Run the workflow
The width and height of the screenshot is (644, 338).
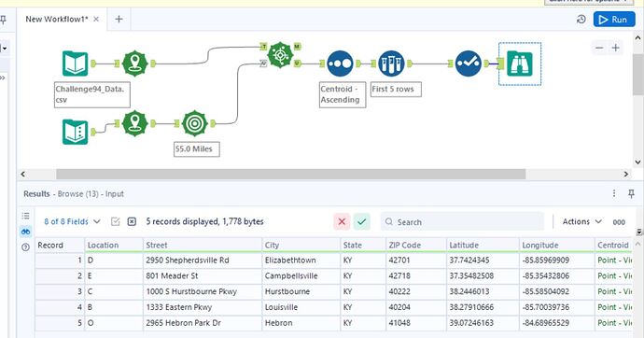(614, 20)
